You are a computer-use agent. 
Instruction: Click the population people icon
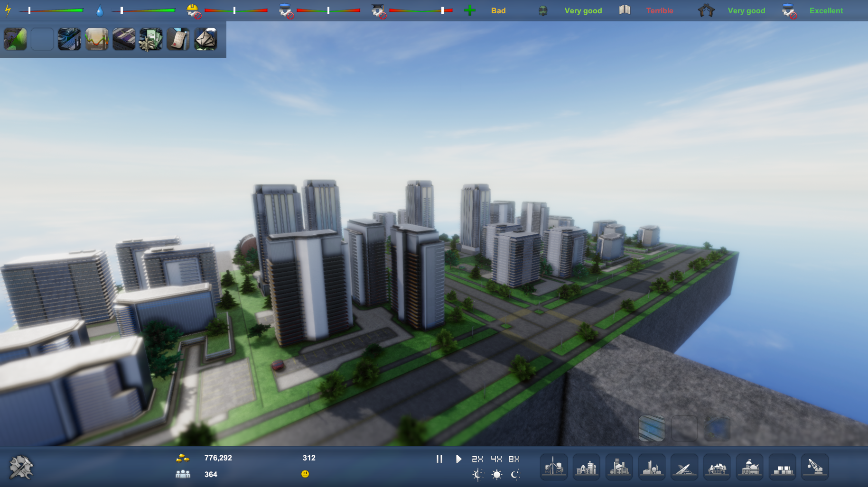[183, 474]
